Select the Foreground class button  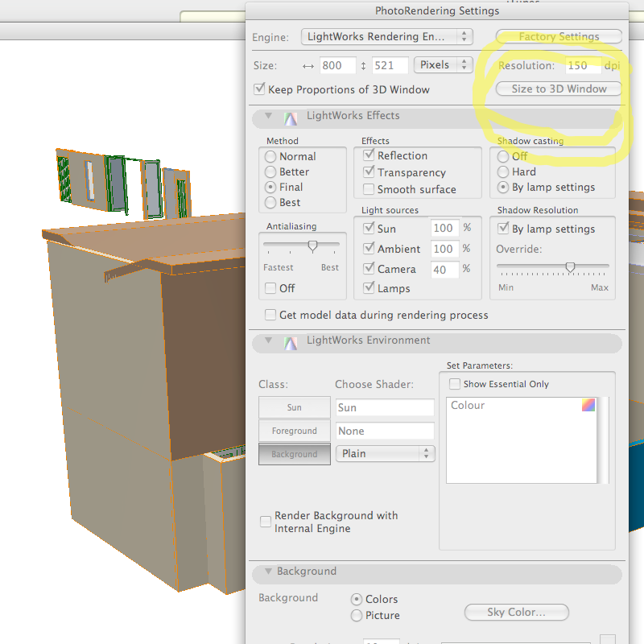click(295, 431)
